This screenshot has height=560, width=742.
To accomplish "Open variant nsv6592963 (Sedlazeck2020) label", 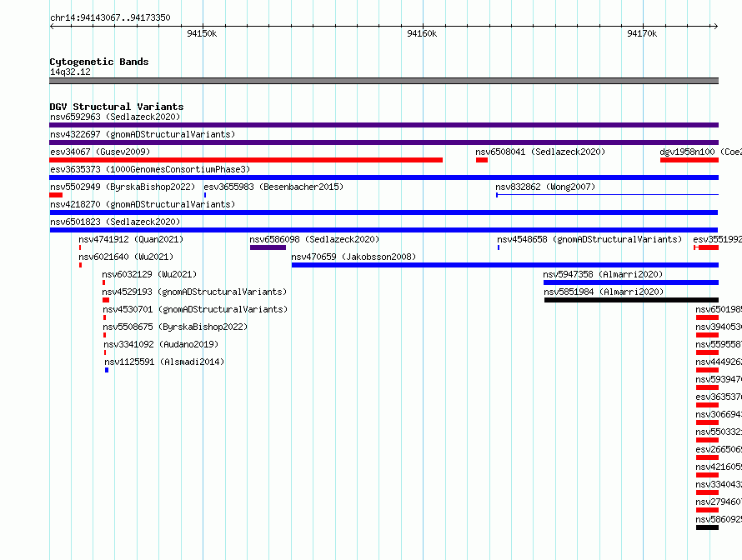I will (115, 117).
